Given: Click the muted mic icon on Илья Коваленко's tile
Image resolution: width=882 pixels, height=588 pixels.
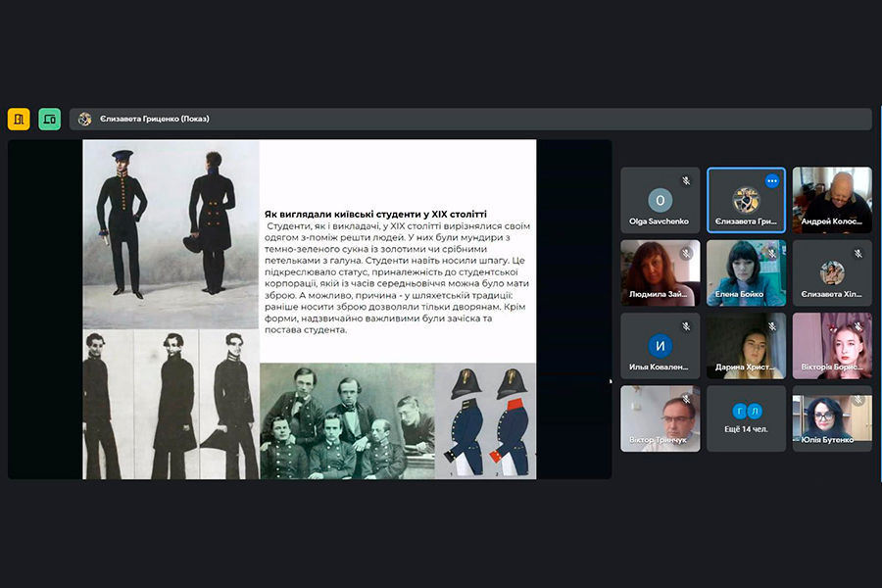Looking at the screenshot, I should tap(687, 325).
